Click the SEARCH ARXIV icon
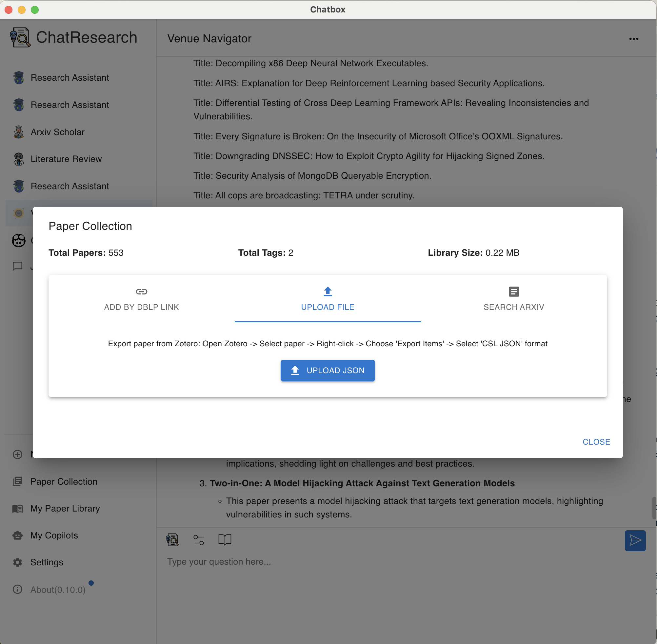This screenshot has width=657, height=644. click(513, 291)
